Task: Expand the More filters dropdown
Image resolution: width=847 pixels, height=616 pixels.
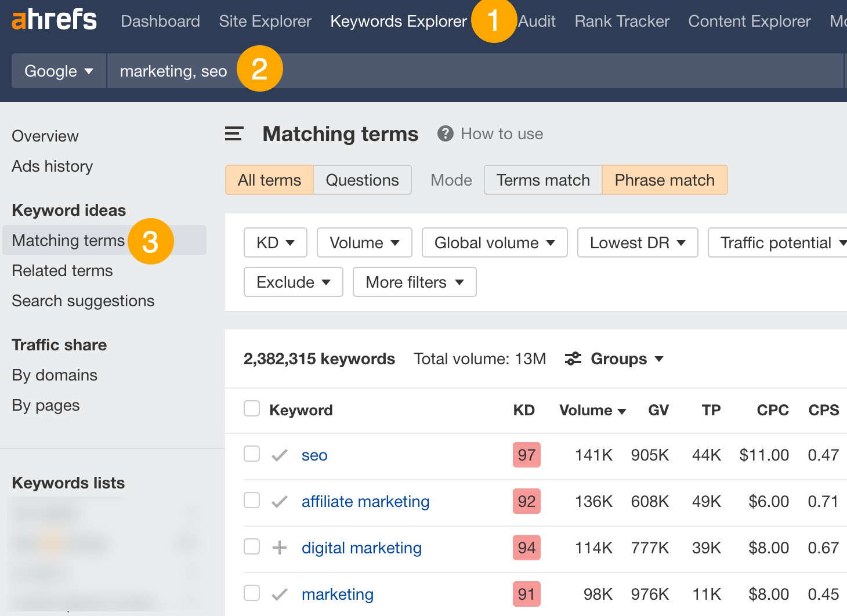Action: tap(414, 282)
